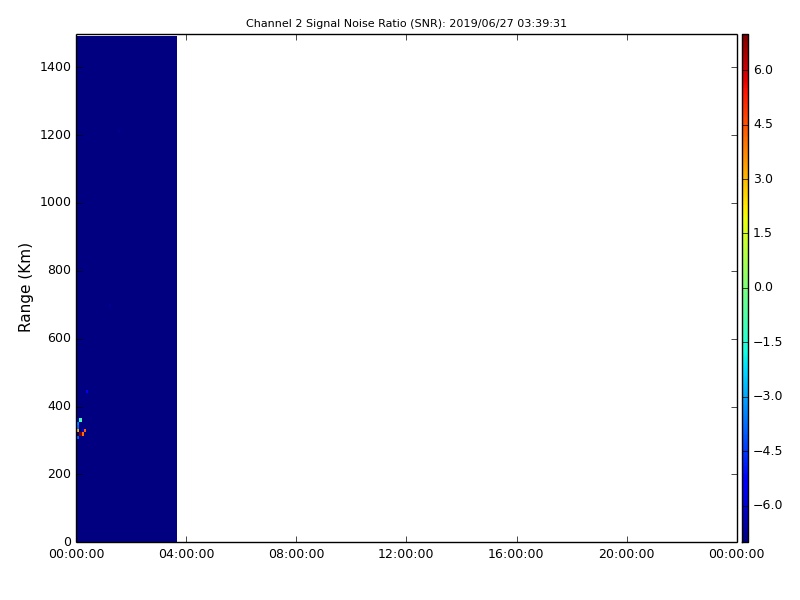Click the 200 tick label on the range axis

coord(59,473)
